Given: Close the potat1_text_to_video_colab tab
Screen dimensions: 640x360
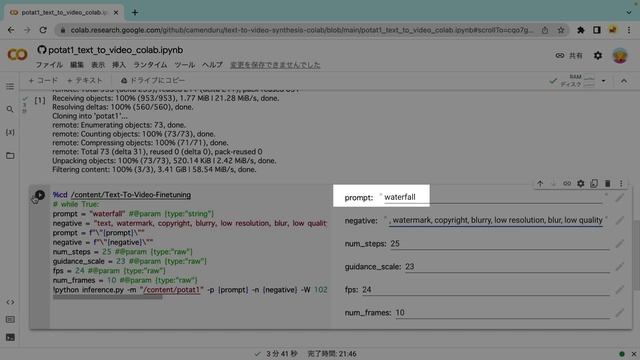Looking at the screenshot, I should pos(116,12).
